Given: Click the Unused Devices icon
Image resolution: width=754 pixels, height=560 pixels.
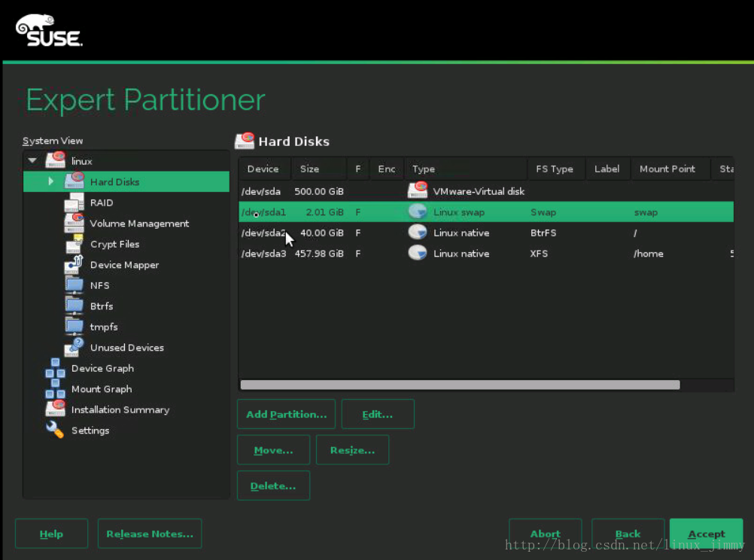Looking at the screenshot, I should (74, 347).
